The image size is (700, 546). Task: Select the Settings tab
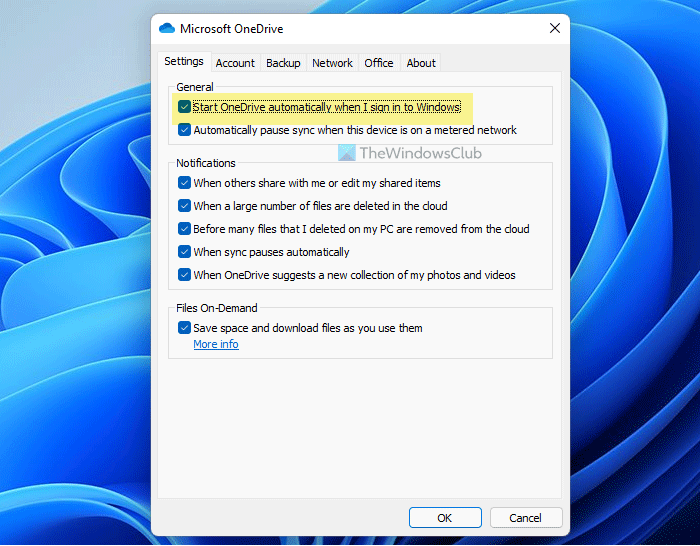183,61
